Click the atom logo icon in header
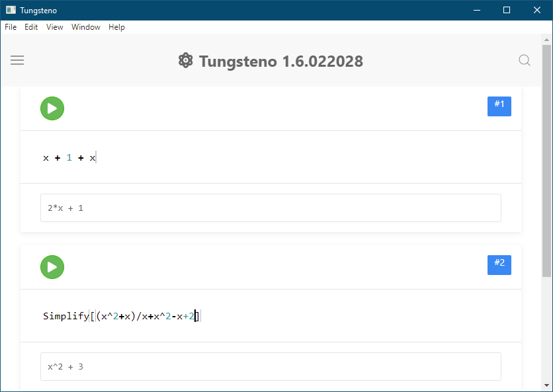This screenshot has width=553, height=392. pos(185,60)
